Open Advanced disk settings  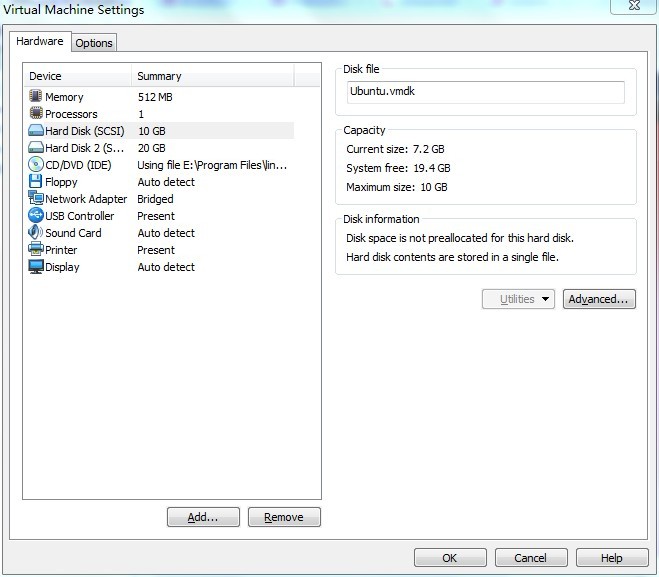[599, 299]
